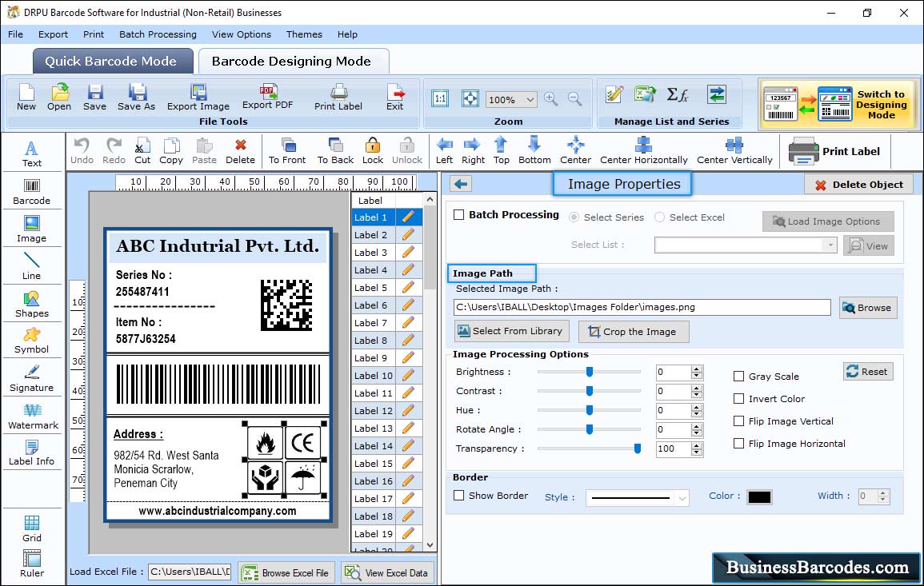
Task: Click Print Label in File Tools
Action: click(338, 98)
